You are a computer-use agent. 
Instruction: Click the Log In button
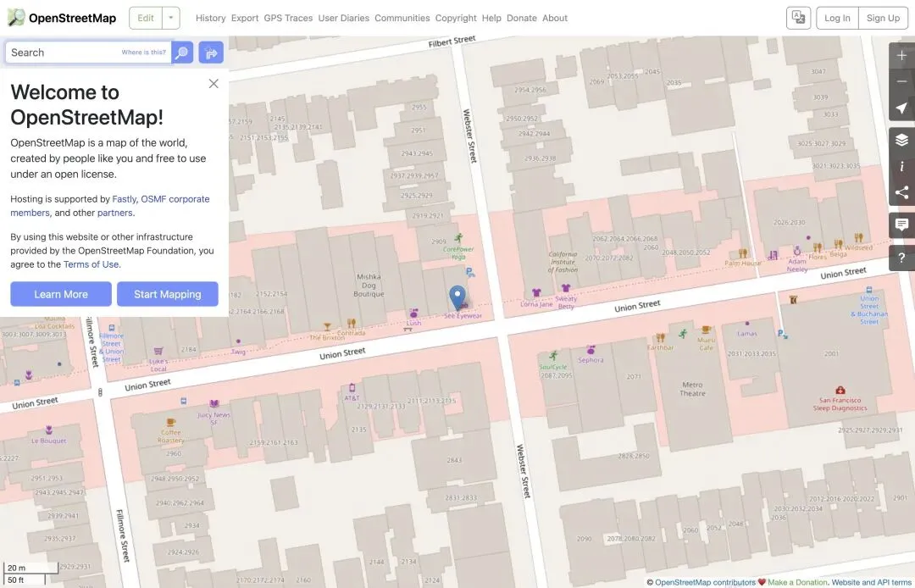tap(837, 18)
